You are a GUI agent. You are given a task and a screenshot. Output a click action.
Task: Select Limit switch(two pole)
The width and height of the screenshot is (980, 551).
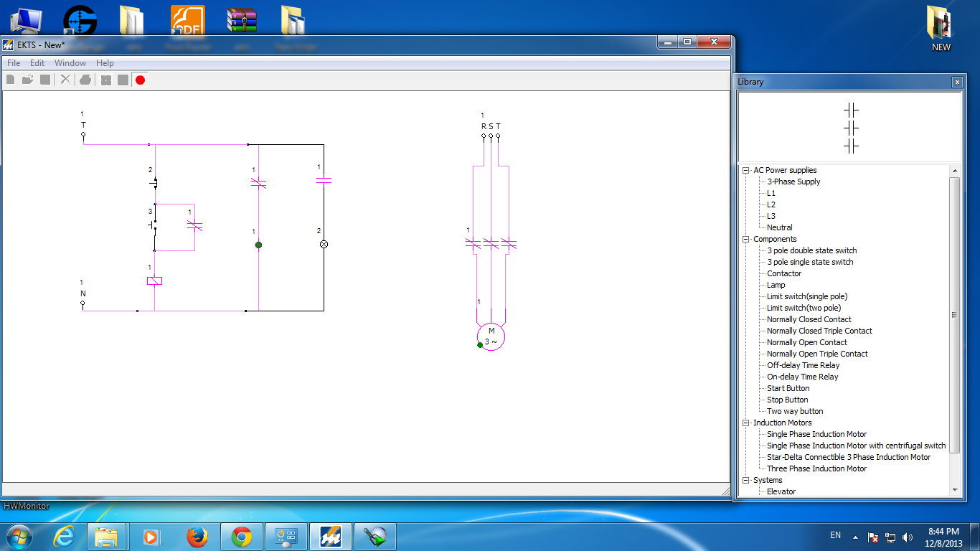tap(803, 308)
